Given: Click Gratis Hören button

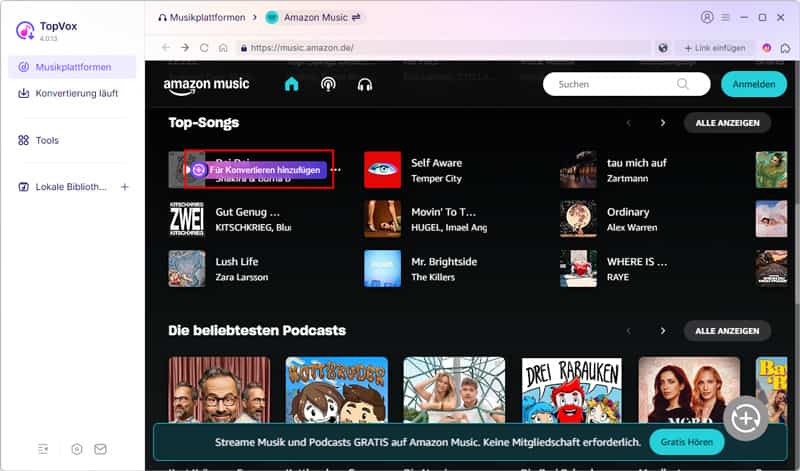Looking at the screenshot, I should click(x=687, y=442).
